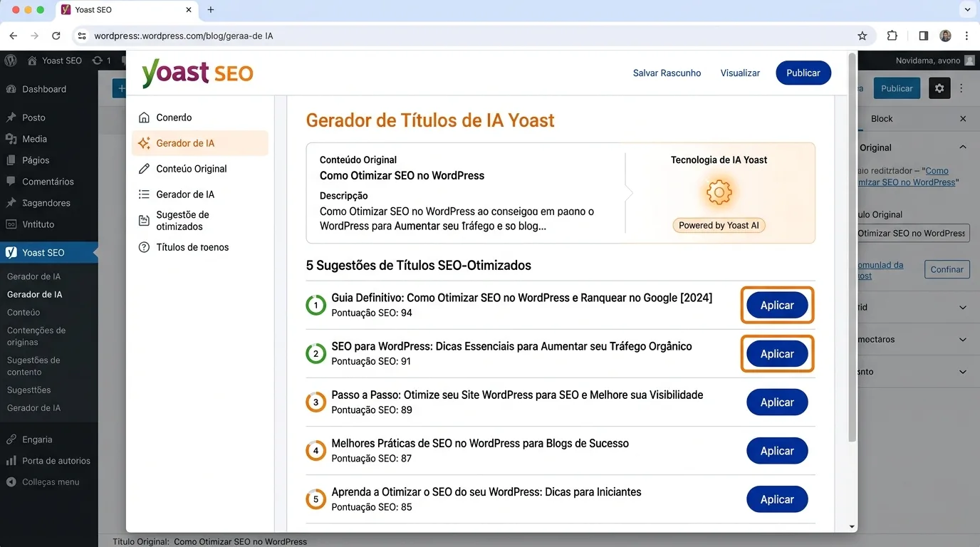
Task: Click the Yoast SEO sidebar icon
Action: coord(11,252)
